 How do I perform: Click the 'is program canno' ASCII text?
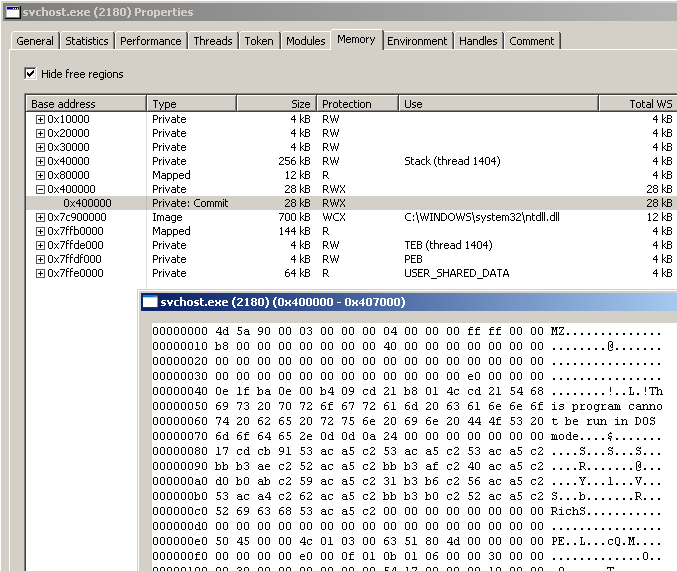point(607,406)
